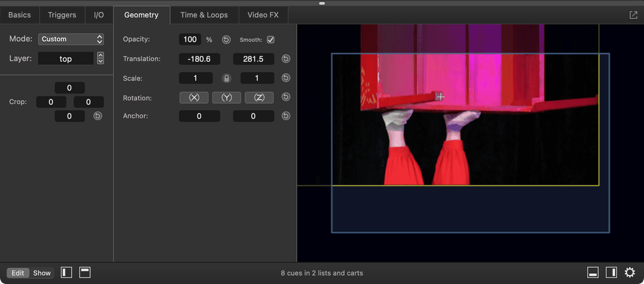Click the Layer stepper arrows
Viewport: 644px width, 284px height.
click(100, 58)
